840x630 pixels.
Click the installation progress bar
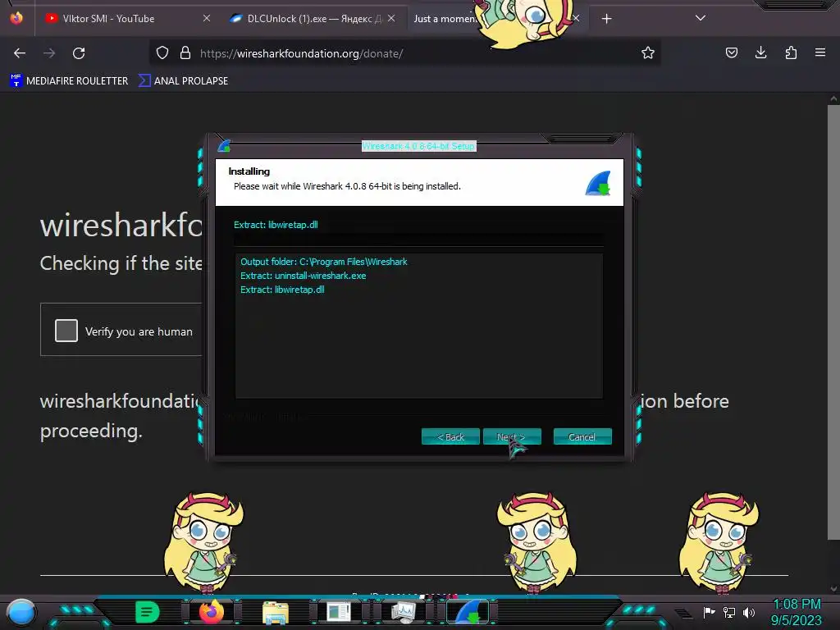click(x=418, y=239)
